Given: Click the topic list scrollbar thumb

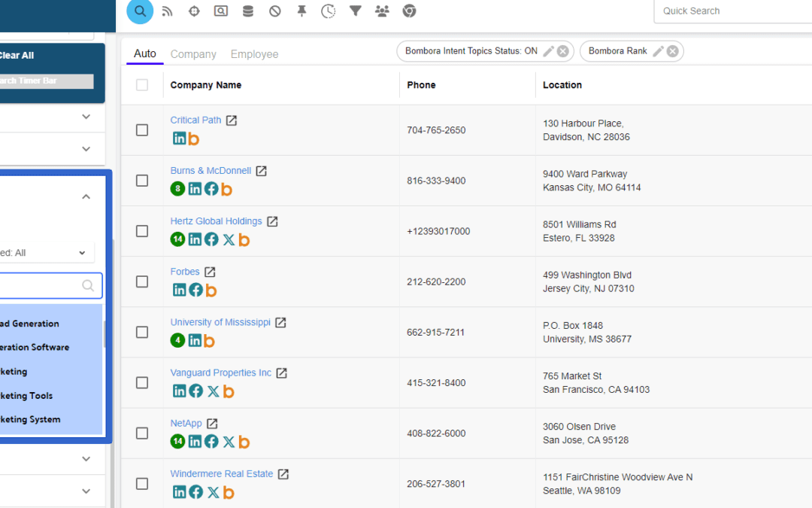Looking at the screenshot, I should (104, 334).
